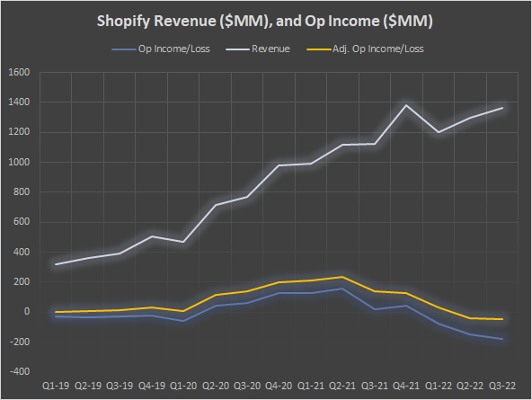The width and height of the screenshot is (532, 400).
Task: Click the Q4-21 x-axis label
Action: coord(406,387)
